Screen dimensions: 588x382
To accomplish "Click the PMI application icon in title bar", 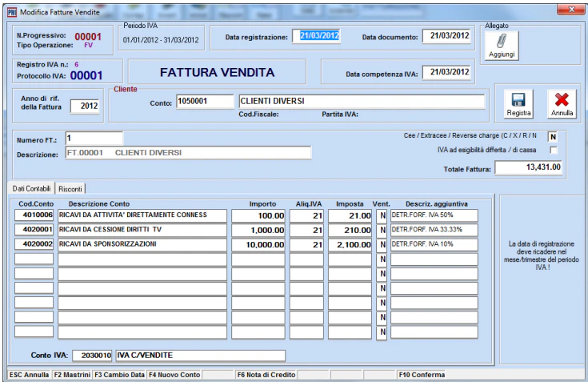I will pos(12,12).
